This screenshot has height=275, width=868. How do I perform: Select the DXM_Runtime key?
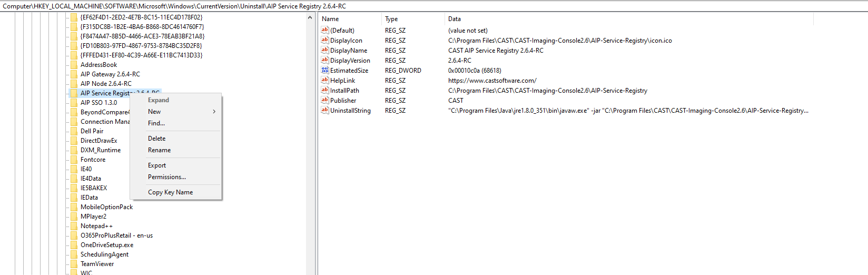click(x=101, y=150)
